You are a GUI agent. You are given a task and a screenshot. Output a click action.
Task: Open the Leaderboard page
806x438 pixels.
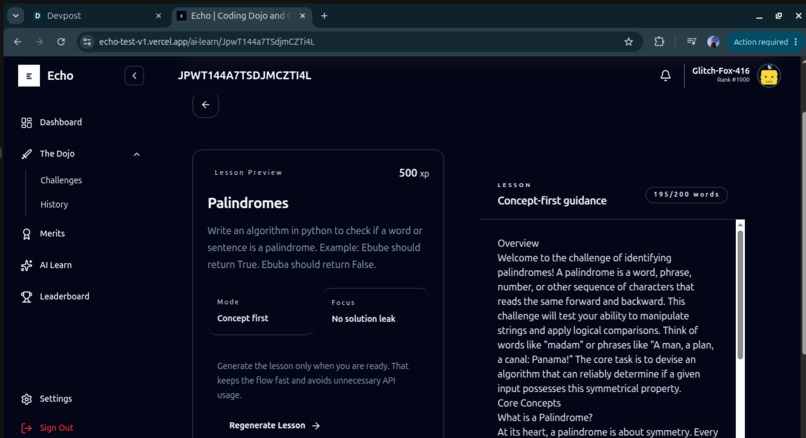coord(64,297)
